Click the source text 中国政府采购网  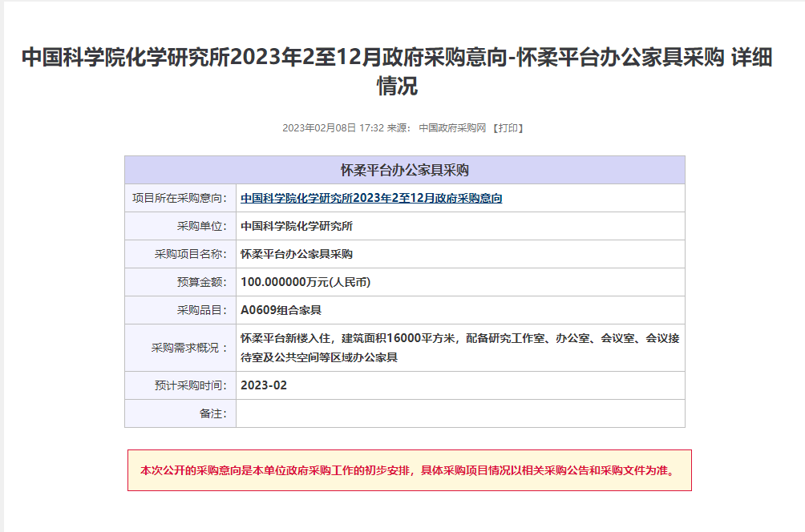point(452,127)
